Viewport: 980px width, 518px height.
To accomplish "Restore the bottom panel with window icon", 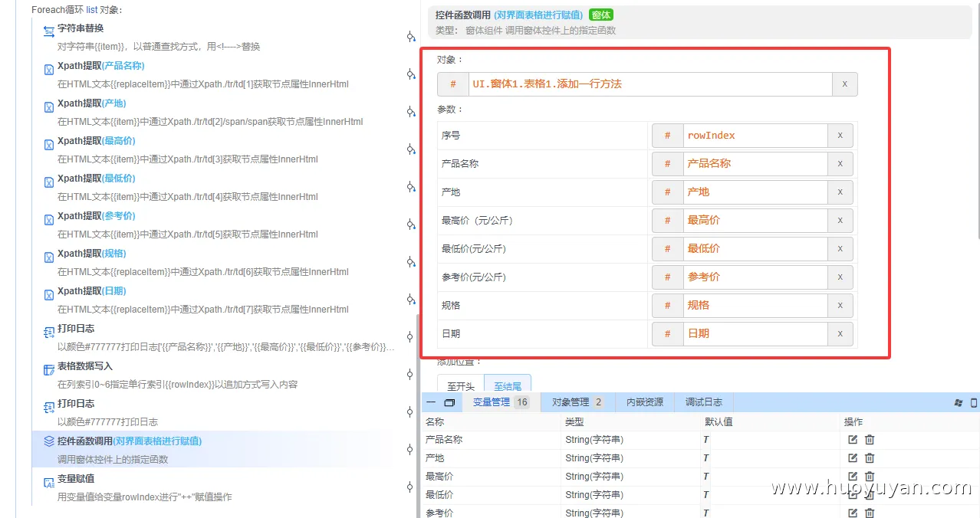I will tap(449, 402).
